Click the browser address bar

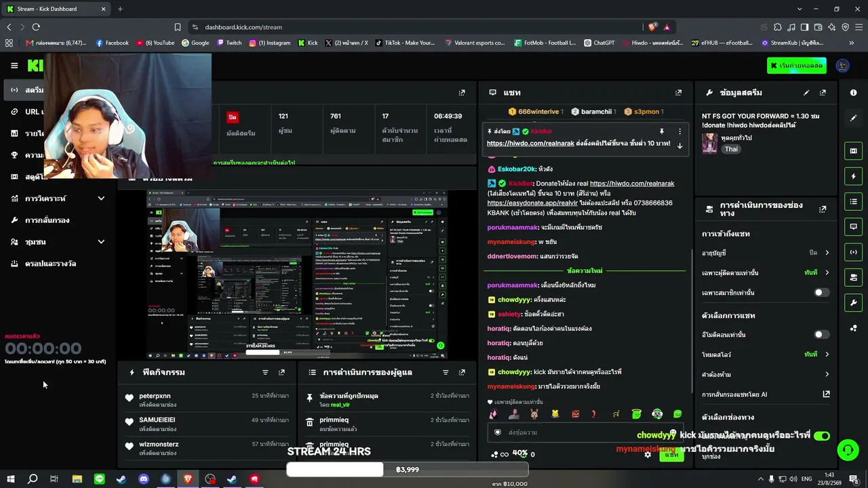[418, 27]
